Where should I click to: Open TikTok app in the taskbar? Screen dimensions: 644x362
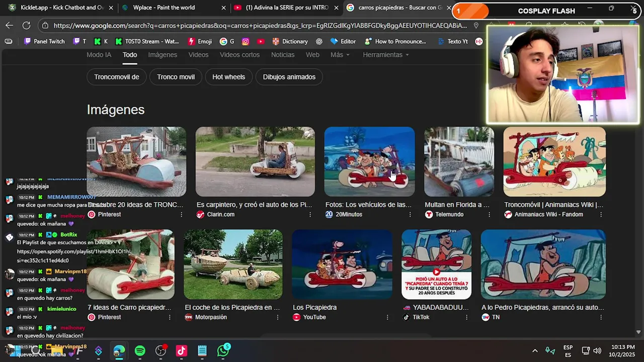click(181, 350)
